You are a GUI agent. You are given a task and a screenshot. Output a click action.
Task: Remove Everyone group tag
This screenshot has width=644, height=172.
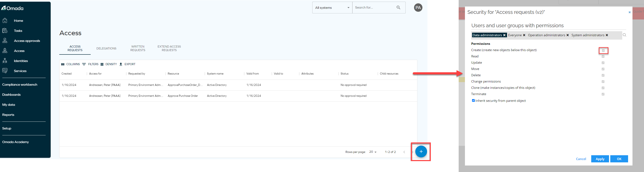[524, 35]
